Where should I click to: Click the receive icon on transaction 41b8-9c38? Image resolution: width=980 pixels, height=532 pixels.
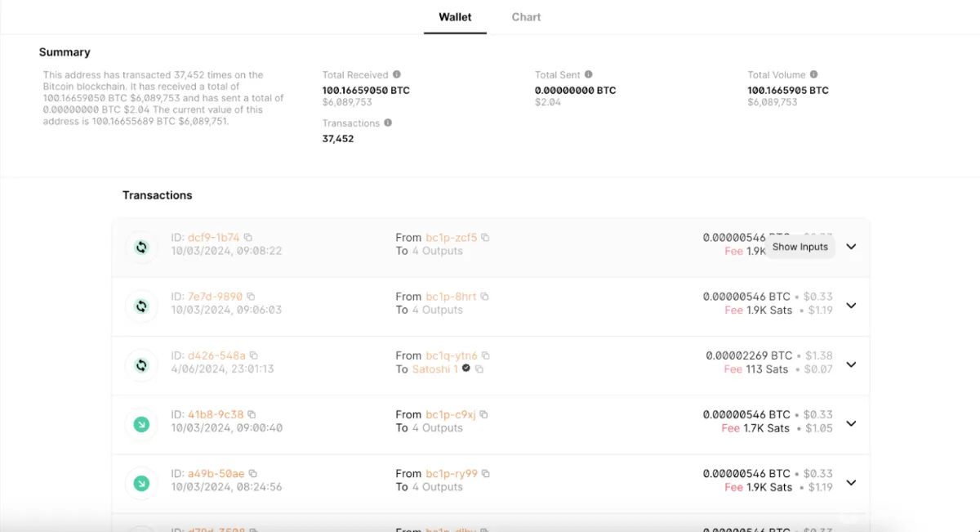pos(141,423)
